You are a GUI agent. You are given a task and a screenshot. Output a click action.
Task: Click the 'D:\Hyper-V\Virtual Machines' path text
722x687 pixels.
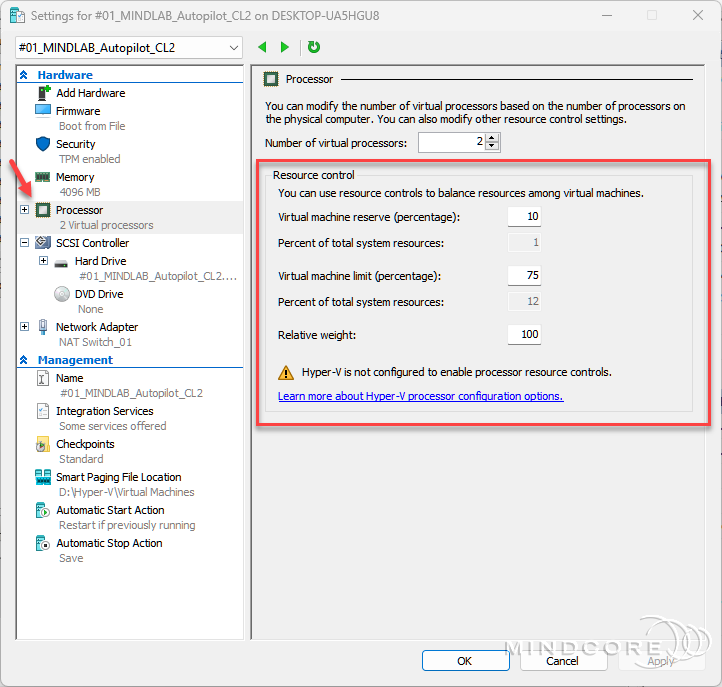point(127,492)
